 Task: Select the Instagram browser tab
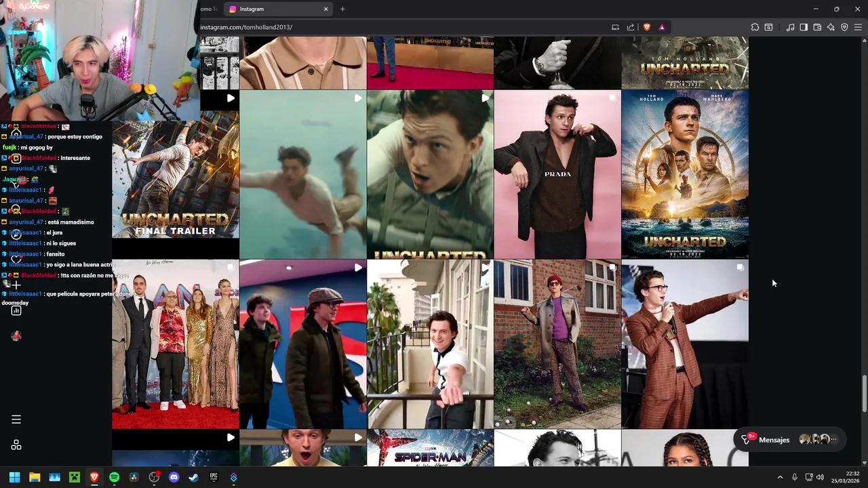278,9
